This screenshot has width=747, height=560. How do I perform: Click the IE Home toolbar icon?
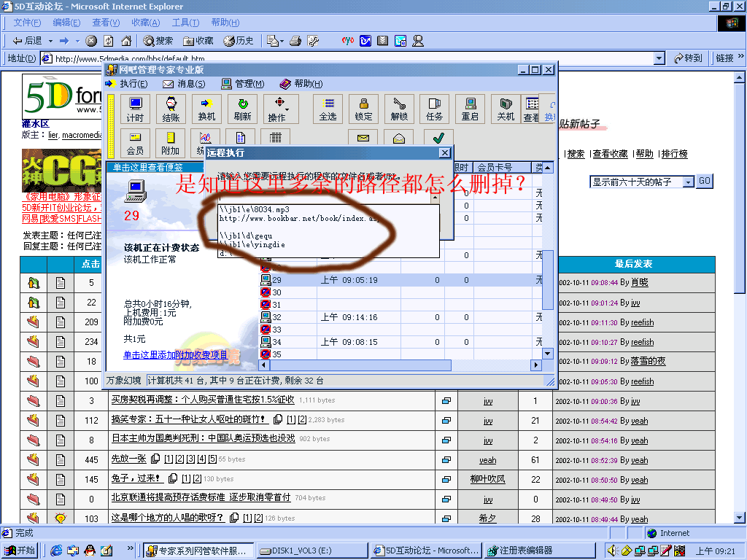126,41
